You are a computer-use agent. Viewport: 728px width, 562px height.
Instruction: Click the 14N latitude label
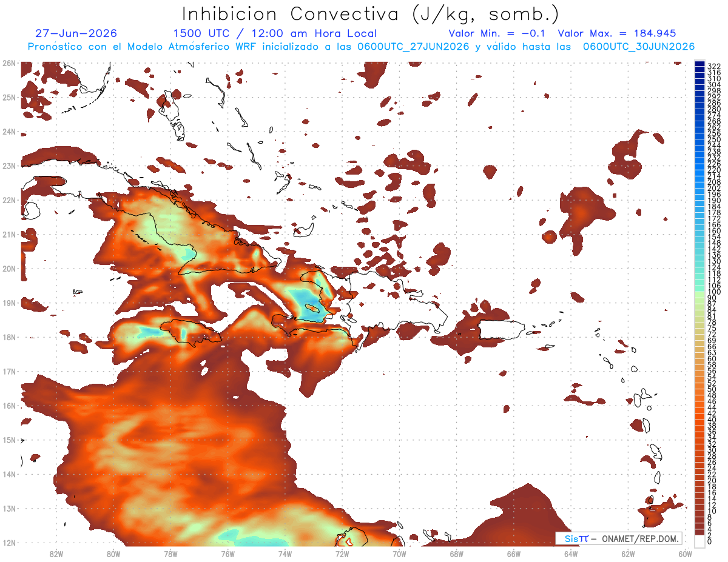coord(8,474)
